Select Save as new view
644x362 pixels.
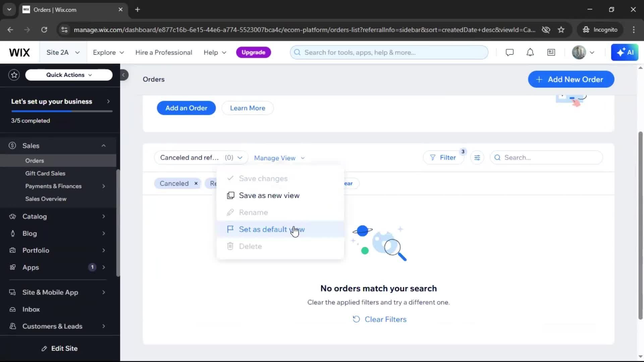(x=280, y=195)
